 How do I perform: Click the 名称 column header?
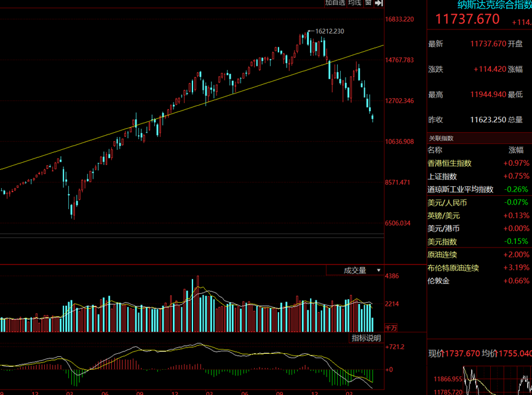(435, 150)
